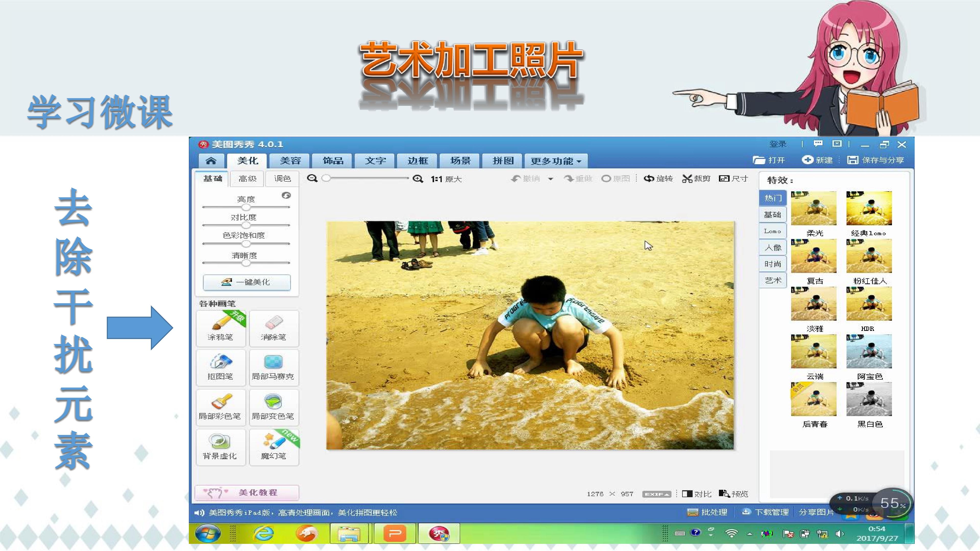Viewport: 980px width, 551px height.
Task: Click the 裁剪 crop scissors tool
Action: click(696, 179)
